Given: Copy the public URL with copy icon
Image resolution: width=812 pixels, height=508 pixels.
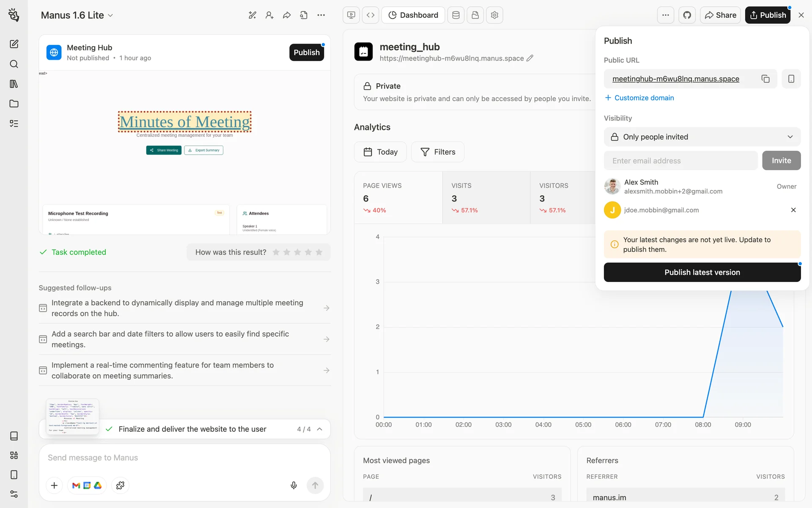Looking at the screenshot, I should coord(765,79).
